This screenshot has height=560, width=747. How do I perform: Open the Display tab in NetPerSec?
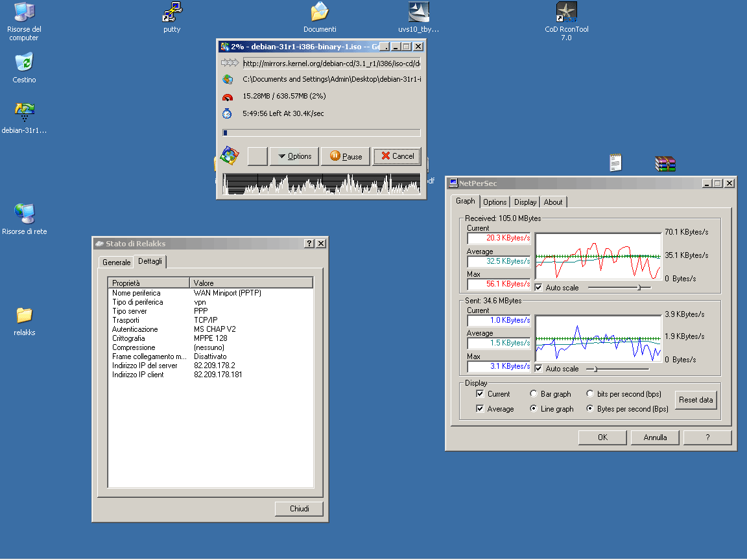tap(525, 202)
